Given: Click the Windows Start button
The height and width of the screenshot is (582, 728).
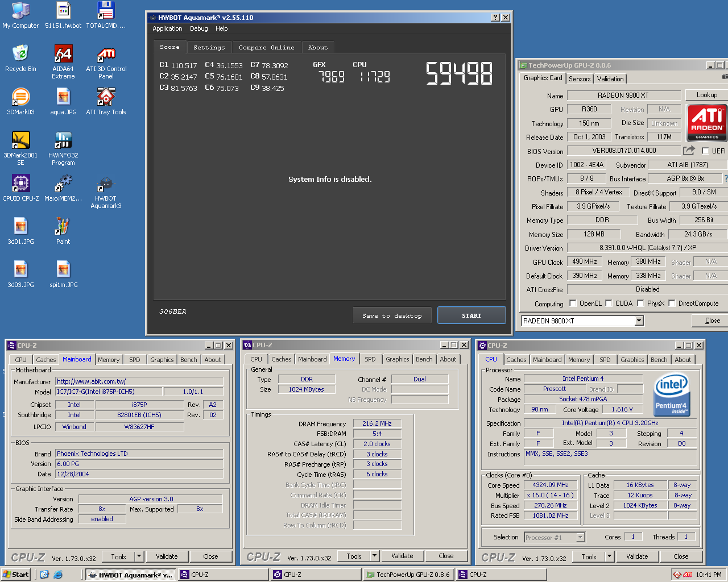Looking at the screenshot, I should coord(16,575).
